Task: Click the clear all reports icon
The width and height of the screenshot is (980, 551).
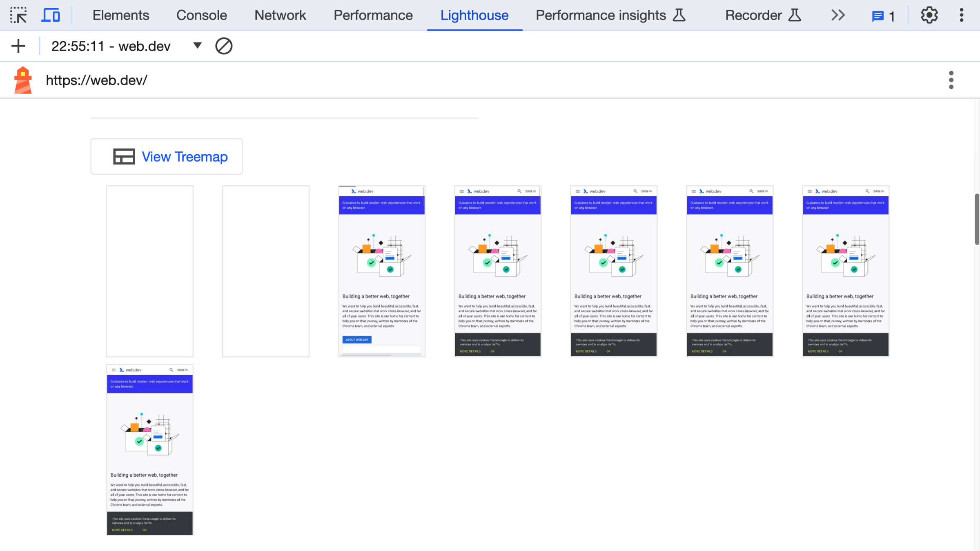Action: click(224, 46)
